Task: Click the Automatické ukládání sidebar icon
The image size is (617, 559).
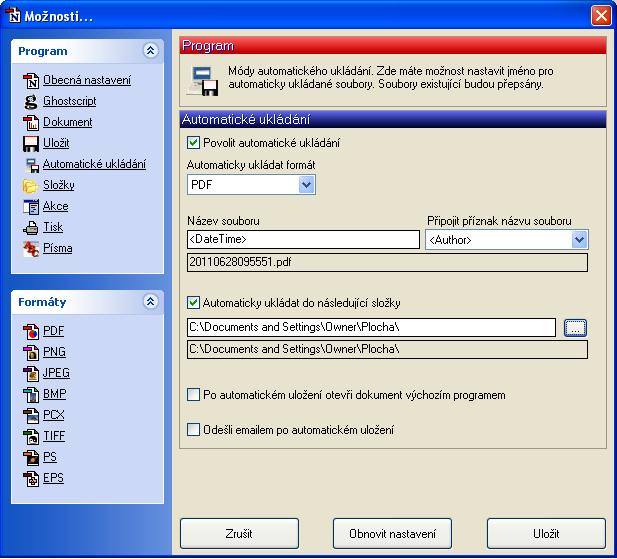Action: [x=32, y=165]
